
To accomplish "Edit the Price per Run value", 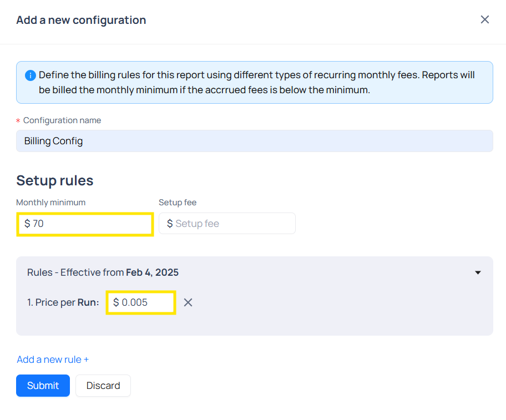I will coord(144,302).
